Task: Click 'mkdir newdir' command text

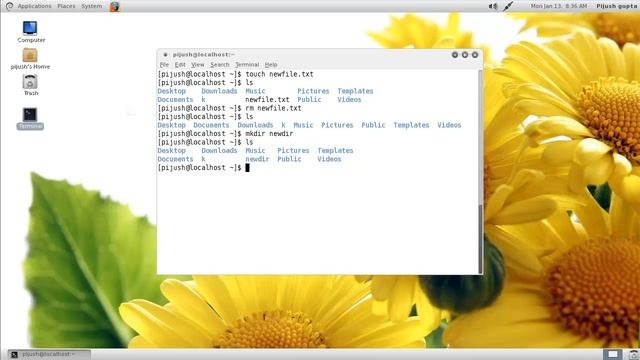Action: point(269,133)
